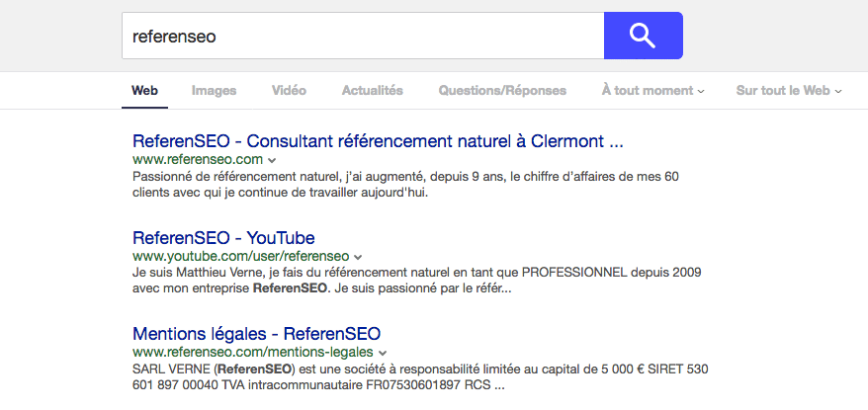Expand arrow next to www.referenseo.com URL

click(271, 161)
